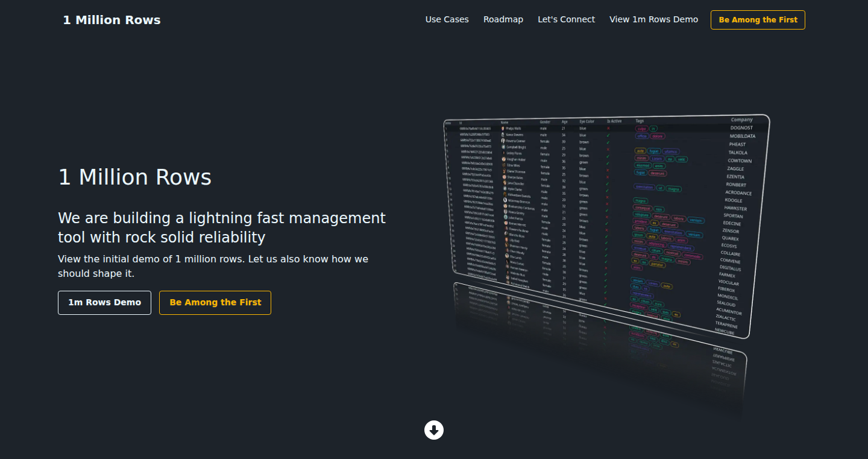Click the data table preview image
868x459 pixels.
[606, 226]
